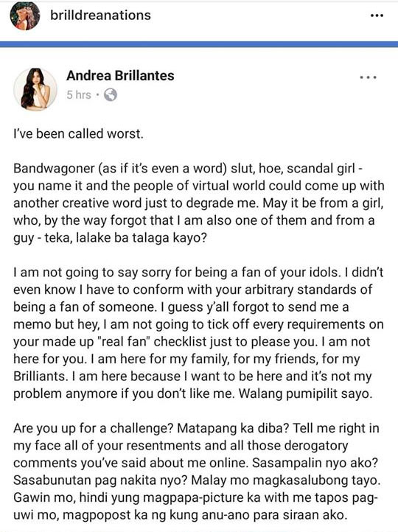
Task: Click the quoted "real fan" text
Action: coord(124,342)
